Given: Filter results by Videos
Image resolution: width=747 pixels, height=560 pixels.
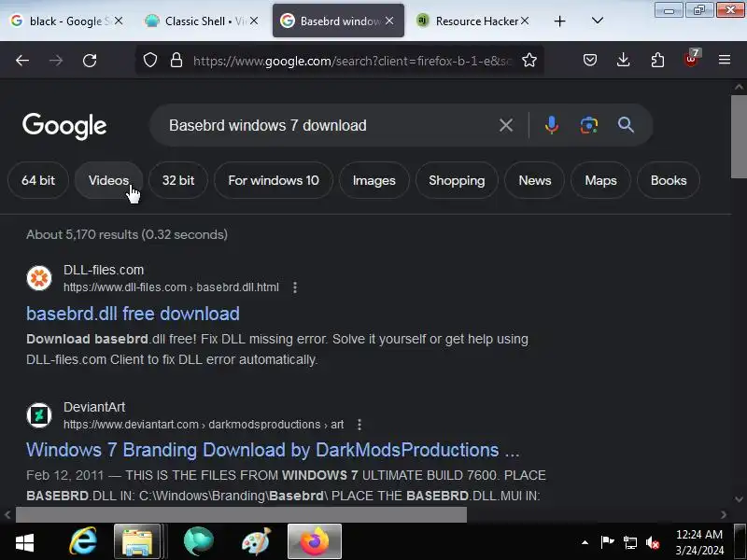Looking at the screenshot, I should (108, 180).
